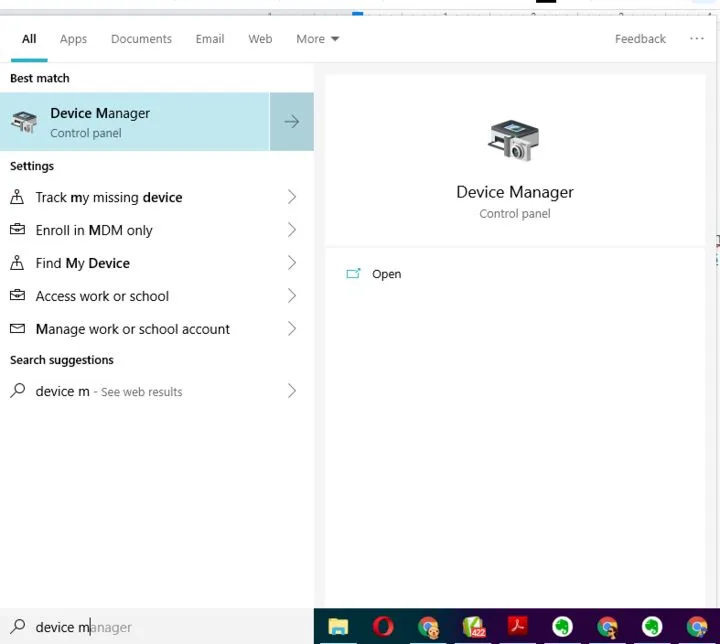Click the Open action icon

tap(353, 274)
